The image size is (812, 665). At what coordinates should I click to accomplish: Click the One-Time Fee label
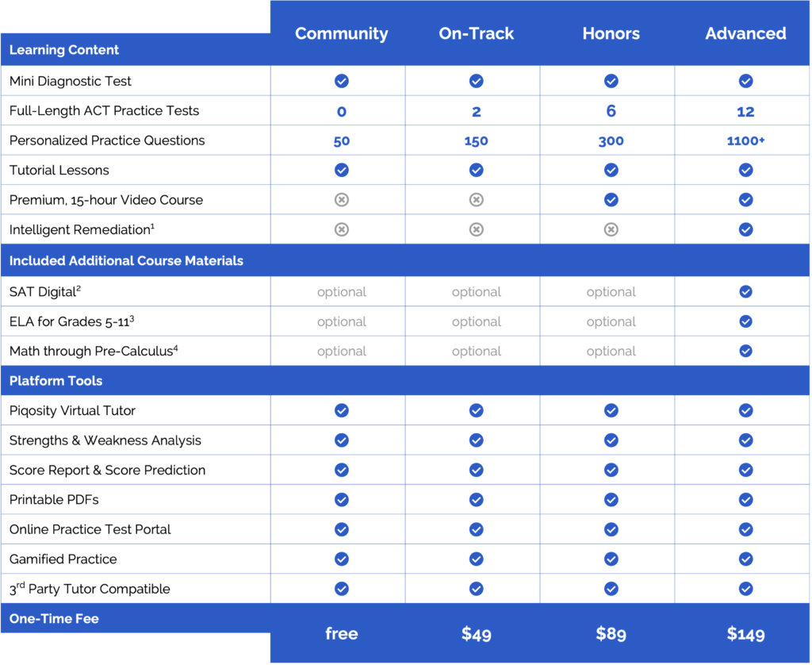(54, 618)
